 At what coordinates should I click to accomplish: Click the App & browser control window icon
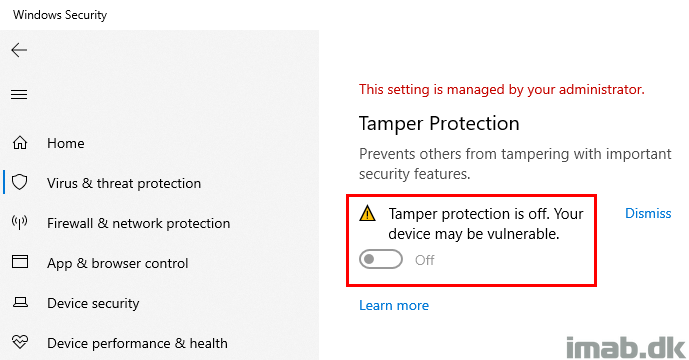tap(20, 262)
